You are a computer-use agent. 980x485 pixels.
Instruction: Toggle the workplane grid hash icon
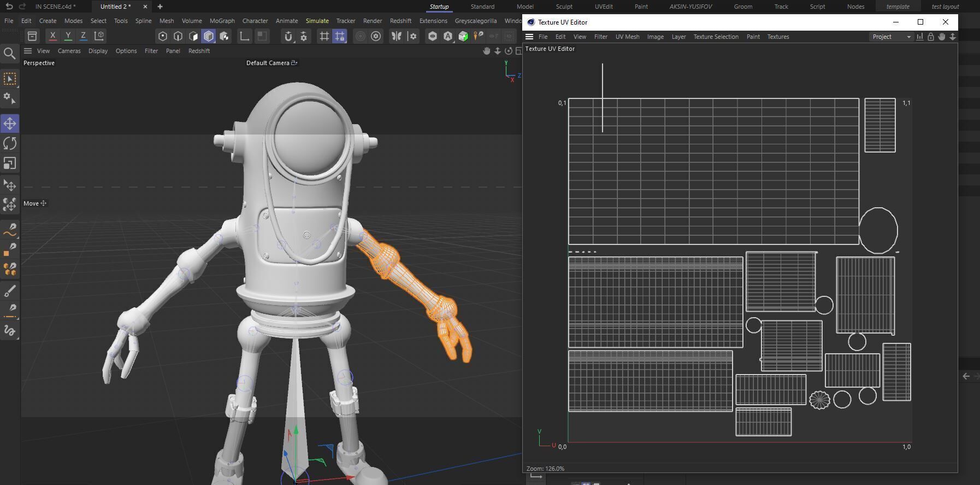324,36
